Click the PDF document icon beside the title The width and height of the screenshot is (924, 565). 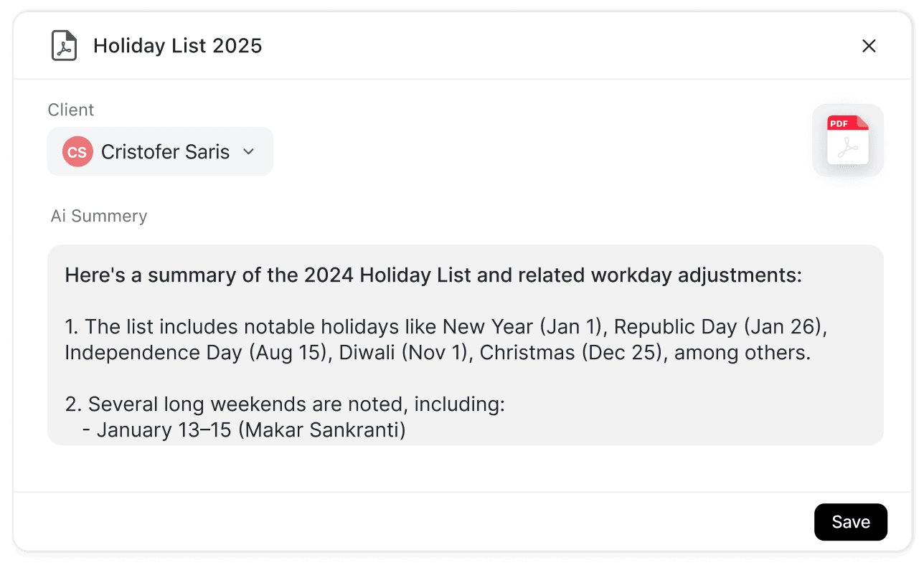[64, 46]
